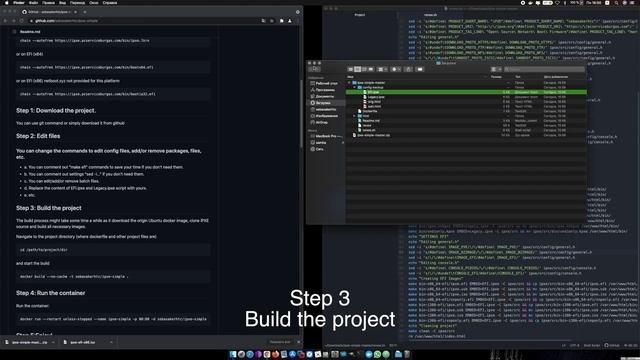Open Изображения in Finder sidebar

click(326, 116)
